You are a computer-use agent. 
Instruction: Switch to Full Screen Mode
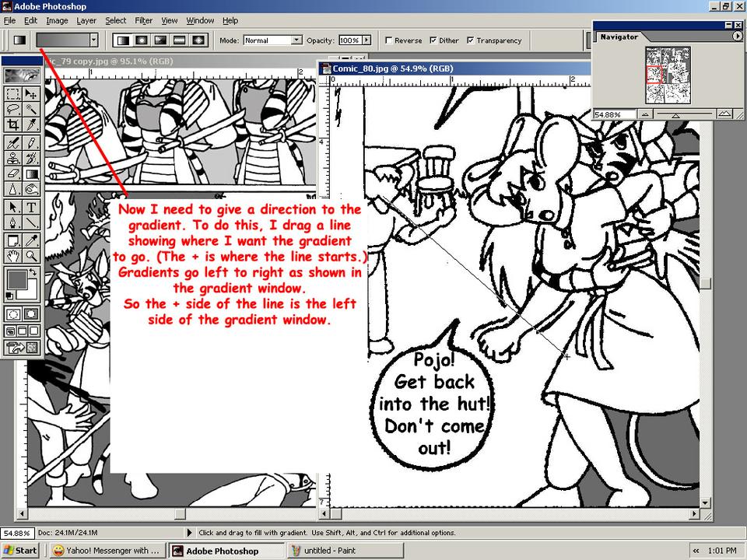click(x=33, y=331)
